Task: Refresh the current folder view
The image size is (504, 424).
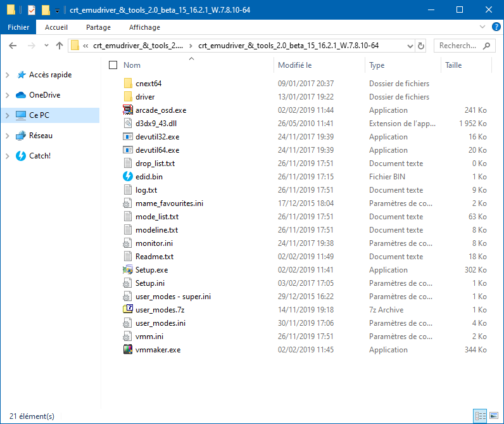Action: click(421, 46)
